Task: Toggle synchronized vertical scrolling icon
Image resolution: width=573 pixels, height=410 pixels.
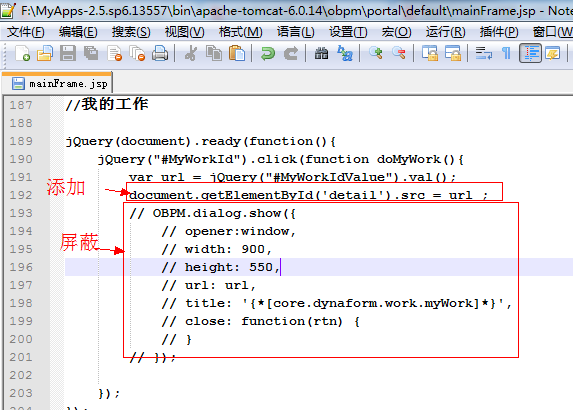Action: click(430, 53)
